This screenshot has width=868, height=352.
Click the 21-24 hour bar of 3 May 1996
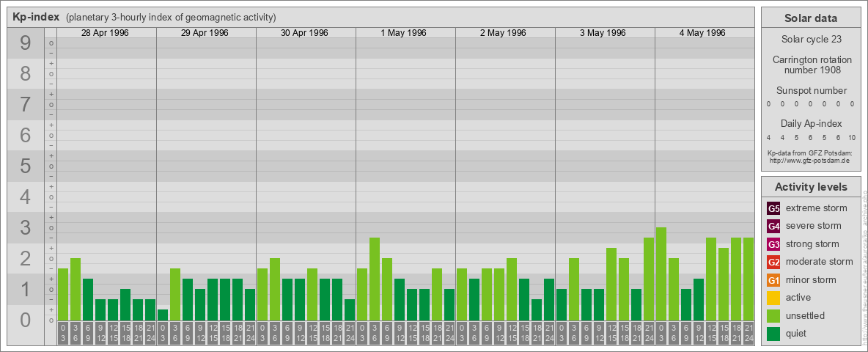(x=649, y=279)
